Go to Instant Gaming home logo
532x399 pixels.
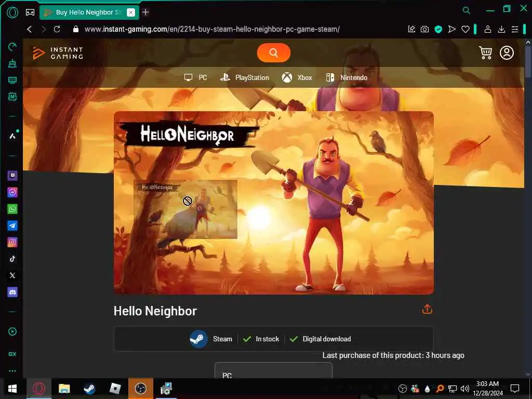[x=58, y=53]
